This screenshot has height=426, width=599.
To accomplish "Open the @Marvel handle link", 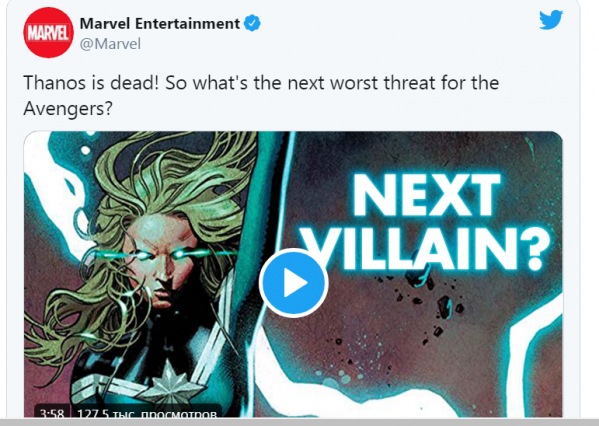I will click(110, 44).
